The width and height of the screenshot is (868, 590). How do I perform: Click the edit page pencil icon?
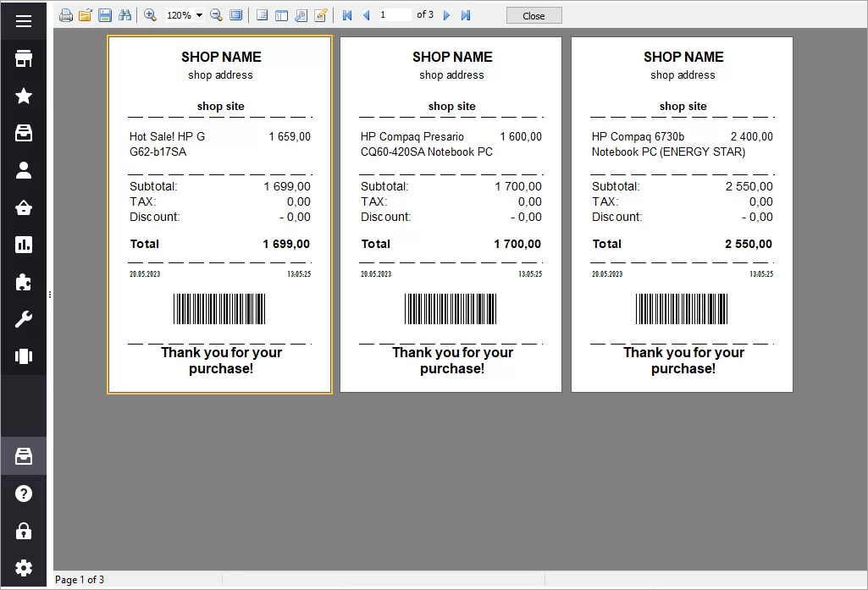click(x=321, y=15)
